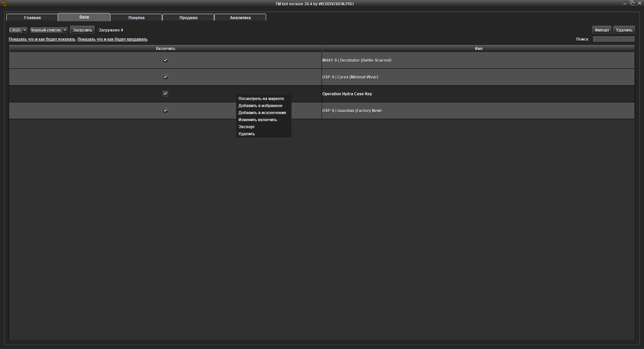Toggle the USP-S Cyrex enable checkbox
This screenshot has height=349, width=644.
[165, 77]
